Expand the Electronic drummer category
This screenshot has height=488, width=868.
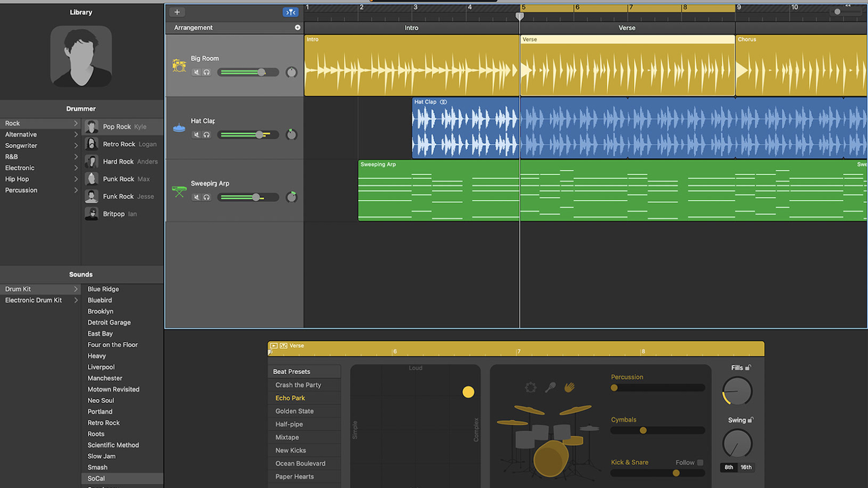coord(77,167)
